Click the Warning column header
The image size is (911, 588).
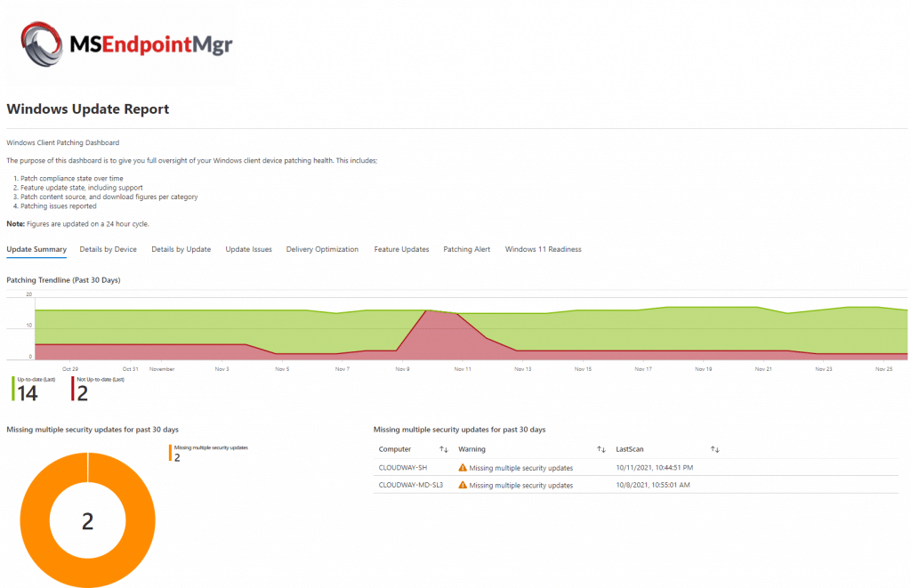(x=472, y=449)
